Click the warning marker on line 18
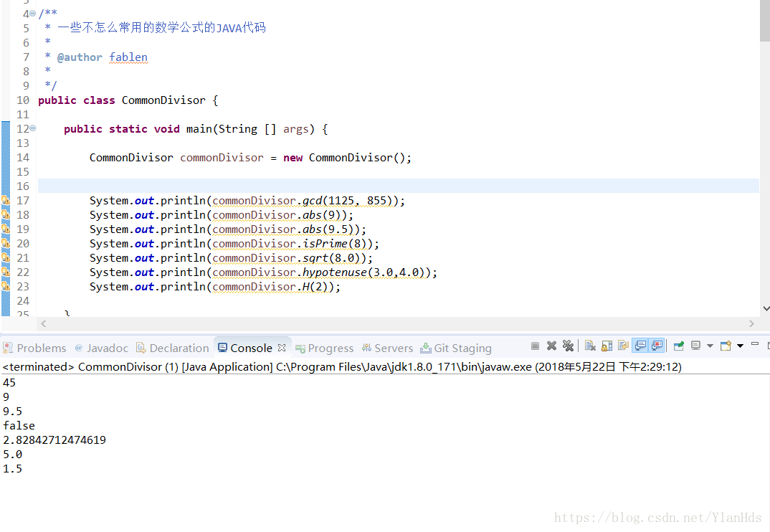Screen dimensions: 770x532 [x=6, y=214]
